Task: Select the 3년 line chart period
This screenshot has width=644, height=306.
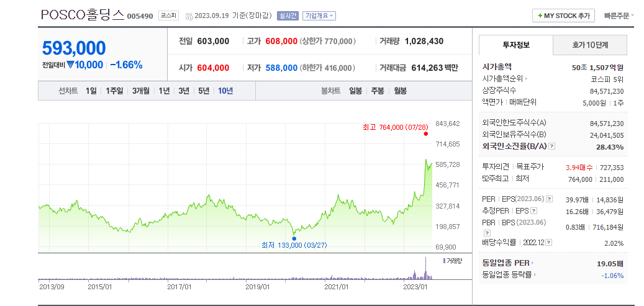Action: tap(184, 91)
